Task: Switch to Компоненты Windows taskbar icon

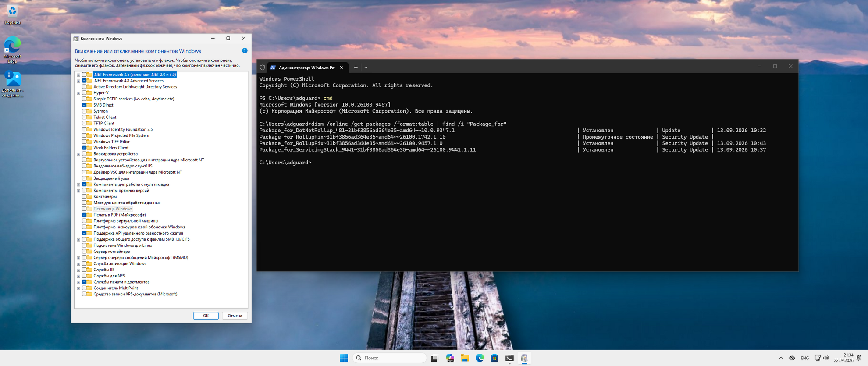Action: click(x=524, y=358)
